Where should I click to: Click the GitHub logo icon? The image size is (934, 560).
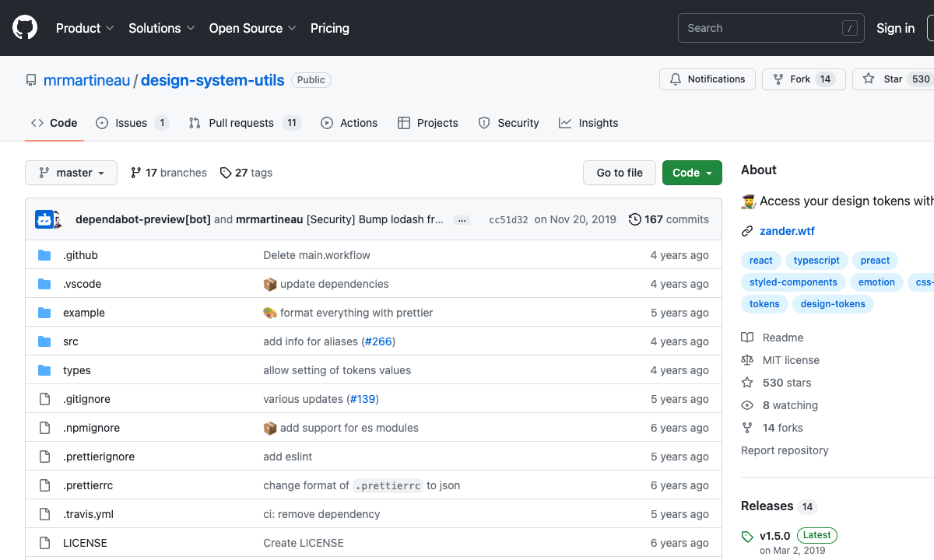pyautogui.click(x=25, y=28)
